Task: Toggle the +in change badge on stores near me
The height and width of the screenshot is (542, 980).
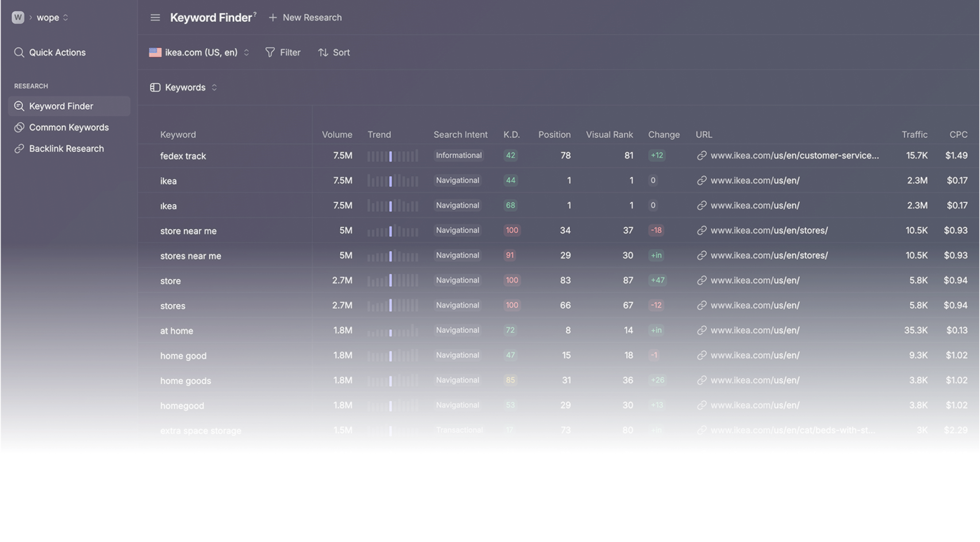Action: 656,256
